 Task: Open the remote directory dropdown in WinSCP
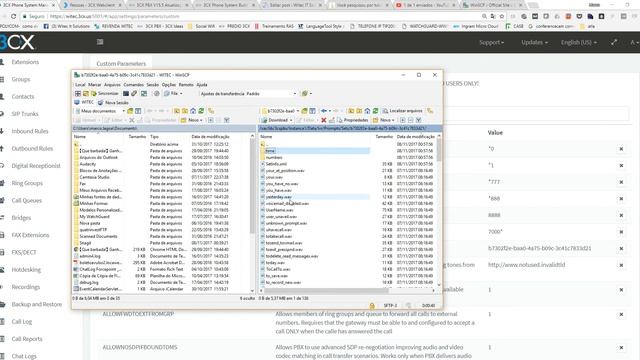(281, 111)
